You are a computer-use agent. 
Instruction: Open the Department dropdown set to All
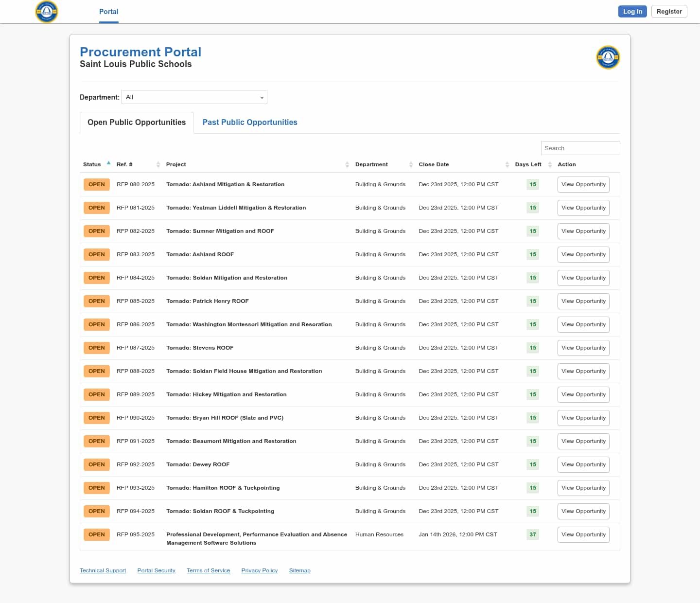[194, 97]
